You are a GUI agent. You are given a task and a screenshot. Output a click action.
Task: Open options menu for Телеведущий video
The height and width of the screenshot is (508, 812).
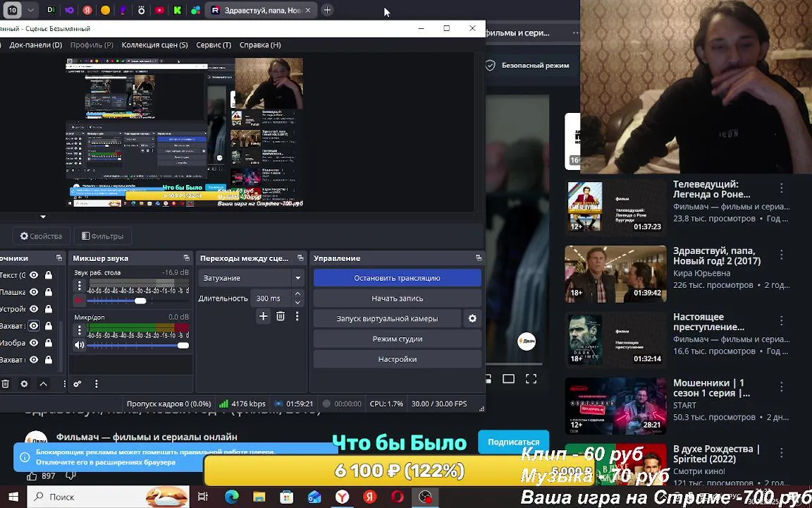coord(782,188)
